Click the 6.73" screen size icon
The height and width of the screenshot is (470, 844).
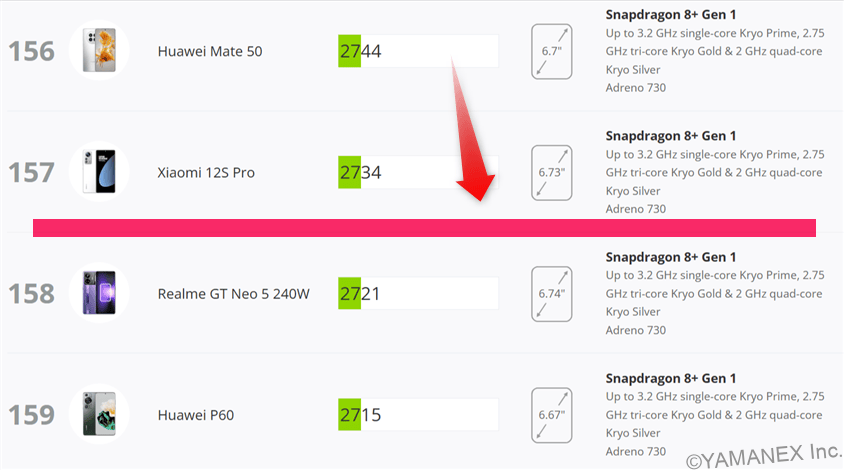(551, 172)
